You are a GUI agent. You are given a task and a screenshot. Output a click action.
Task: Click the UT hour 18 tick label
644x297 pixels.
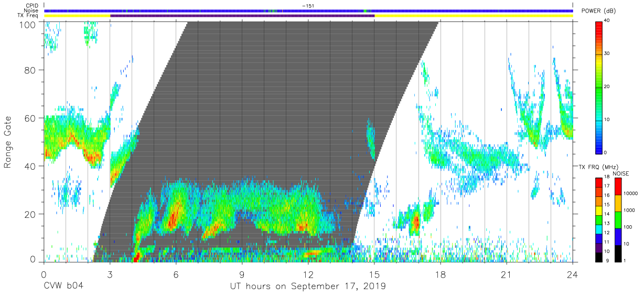441,274
